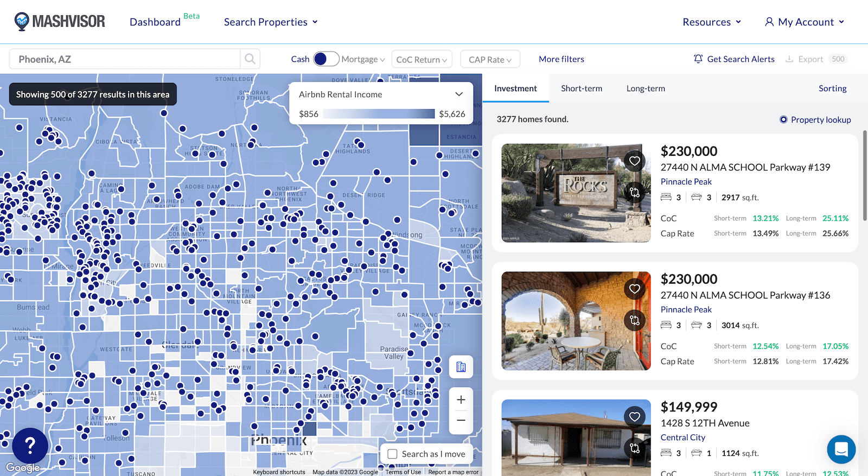The height and width of the screenshot is (476, 868).
Task: Open the CAP Rate filter dropdown
Action: coord(490,59)
